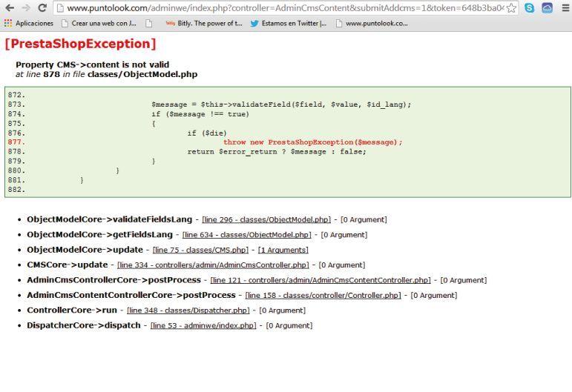Click '[0 Argument]' beside DispatcherCore->dispatch
Viewport: 572px width, 392px height.
click(289, 326)
